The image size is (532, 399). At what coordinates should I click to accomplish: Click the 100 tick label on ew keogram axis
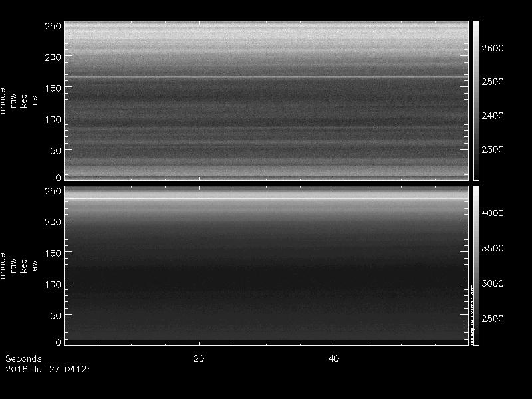(53, 285)
